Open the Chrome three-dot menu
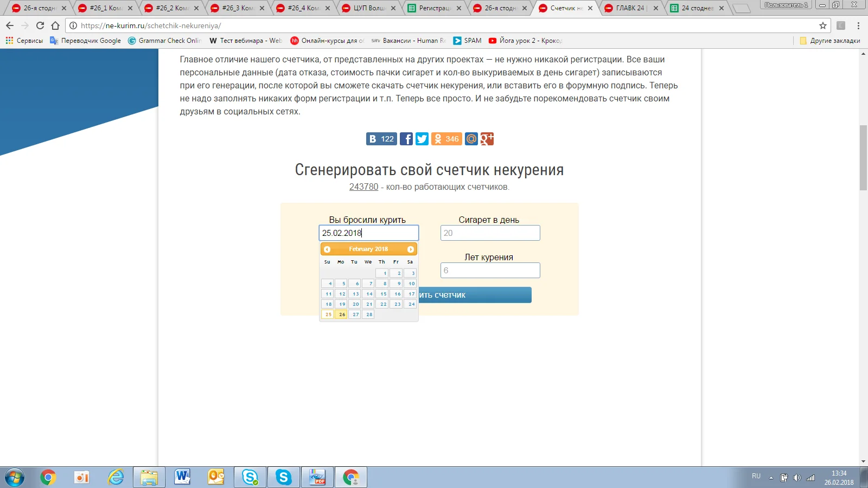This screenshot has height=488, width=868. (858, 25)
